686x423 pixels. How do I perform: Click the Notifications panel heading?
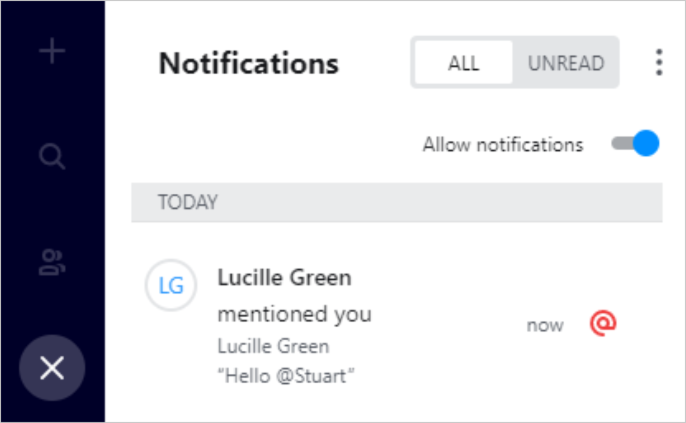249,64
